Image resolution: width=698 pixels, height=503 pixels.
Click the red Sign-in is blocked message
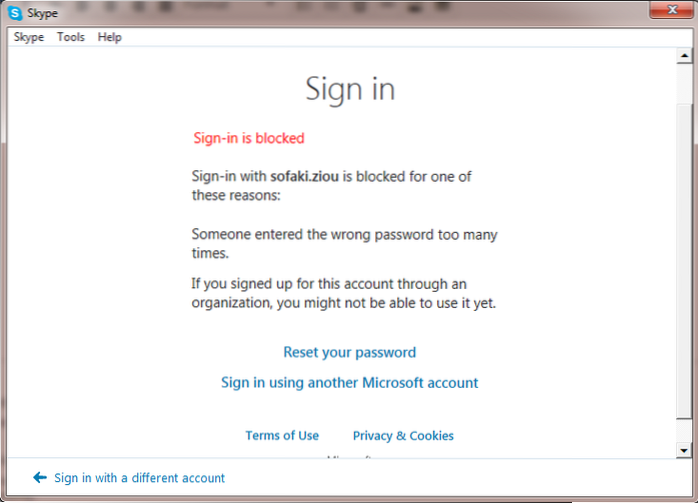click(x=248, y=138)
